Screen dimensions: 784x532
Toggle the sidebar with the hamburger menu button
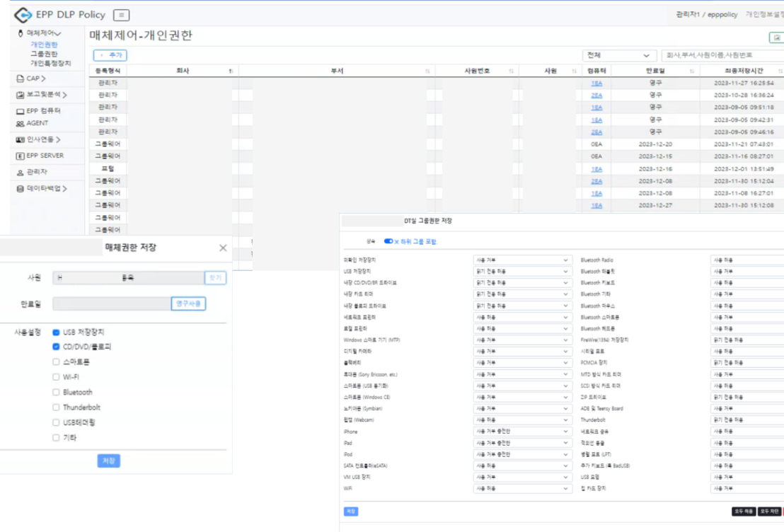pyautogui.click(x=122, y=16)
